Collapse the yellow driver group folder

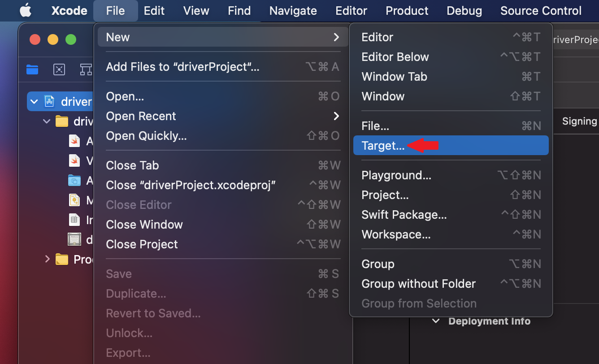pyautogui.click(x=47, y=121)
